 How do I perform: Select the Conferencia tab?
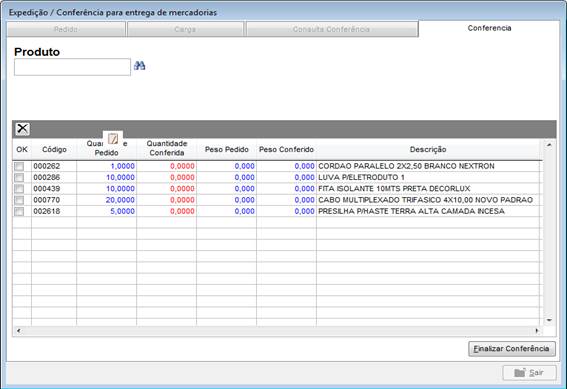point(489,28)
